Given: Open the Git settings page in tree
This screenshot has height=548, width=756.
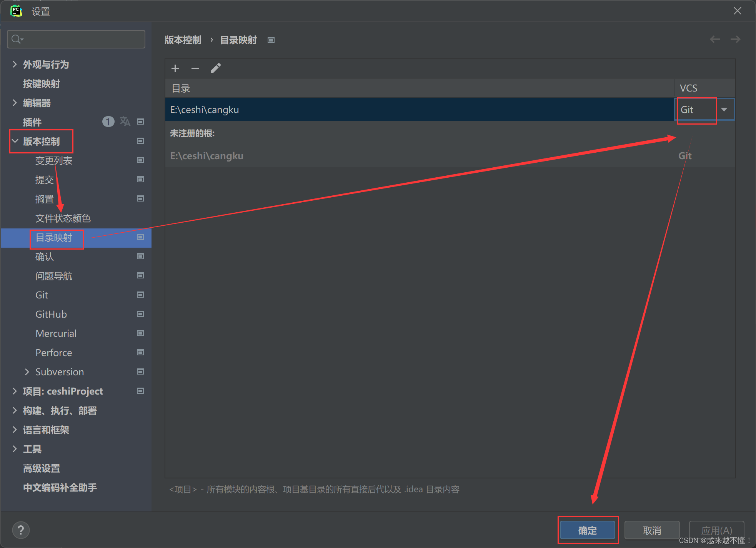Looking at the screenshot, I should click(x=42, y=295).
